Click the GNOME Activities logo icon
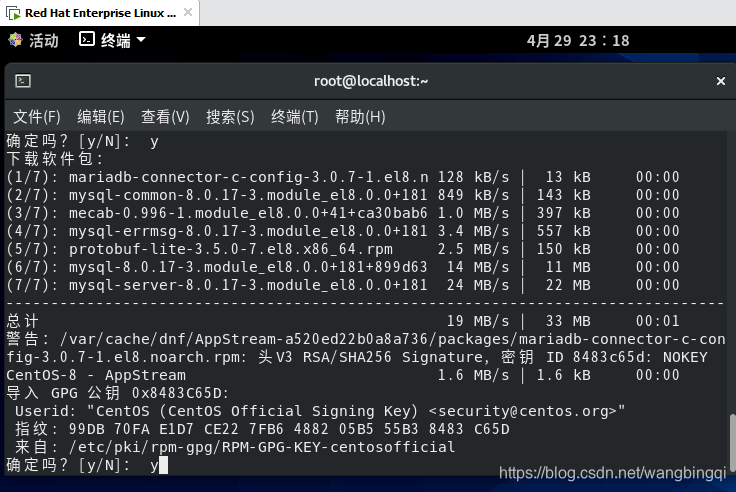The height and width of the screenshot is (492, 736). click(x=15, y=40)
